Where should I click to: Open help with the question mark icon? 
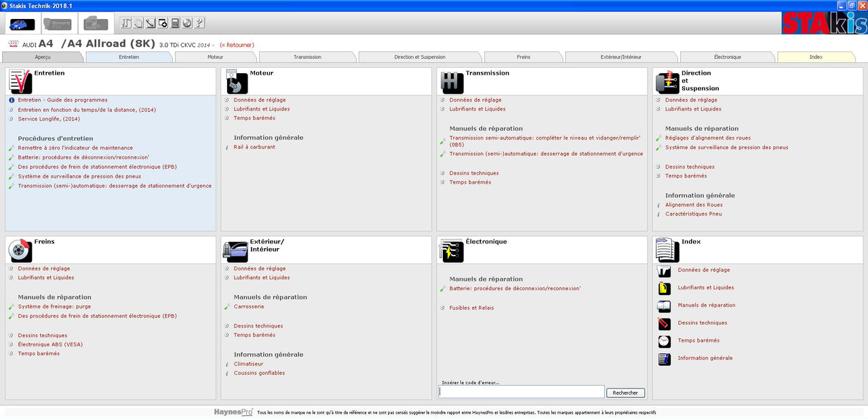(199, 23)
